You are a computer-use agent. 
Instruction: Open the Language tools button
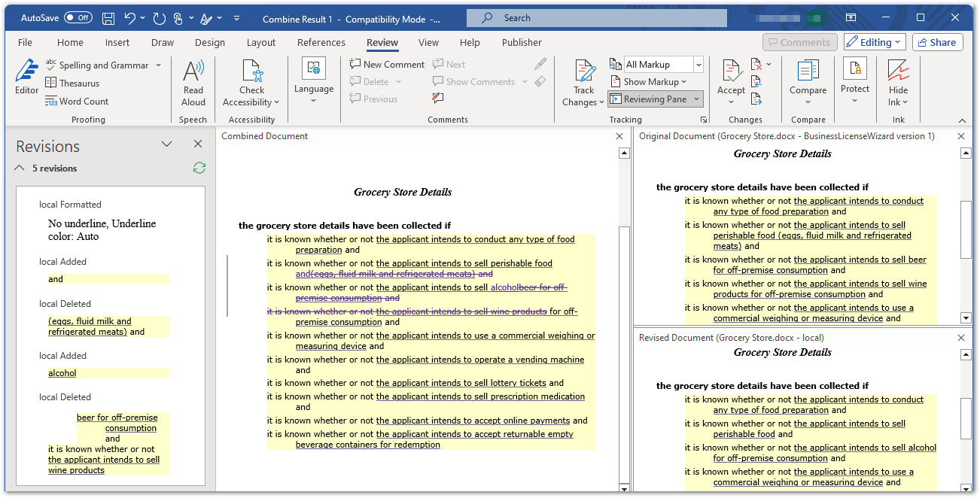tap(314, 81)
